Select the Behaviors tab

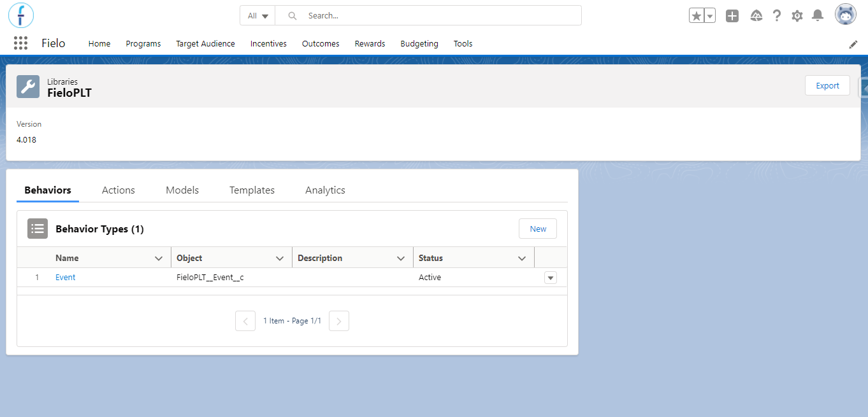pos(48,190)
